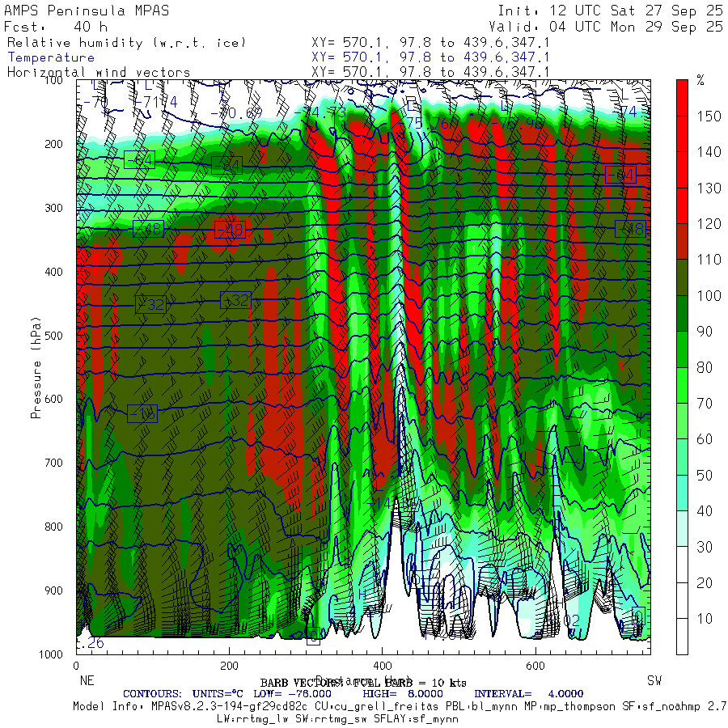The image size is (728, 728).
Task: Click the blue XY coordinates line for Temperature
Action: tap(430, 57)
